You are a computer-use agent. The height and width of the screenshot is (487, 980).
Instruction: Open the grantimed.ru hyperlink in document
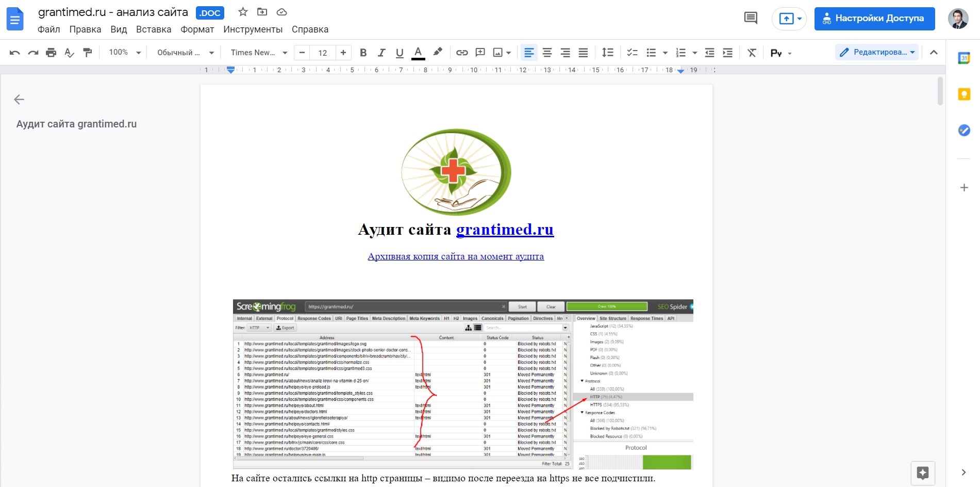point(505,230)
